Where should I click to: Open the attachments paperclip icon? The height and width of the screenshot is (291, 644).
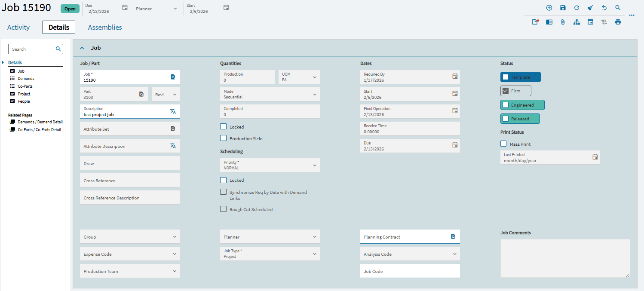point(563,22)
